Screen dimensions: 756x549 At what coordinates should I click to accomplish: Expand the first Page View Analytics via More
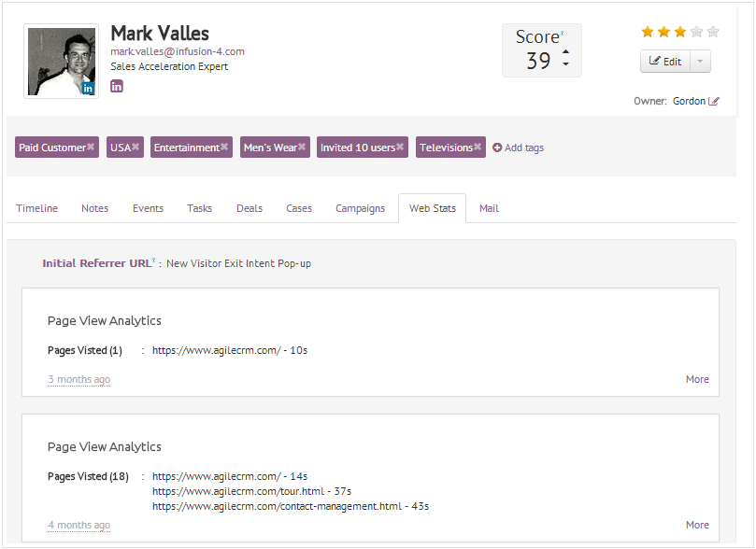point(697,379)
